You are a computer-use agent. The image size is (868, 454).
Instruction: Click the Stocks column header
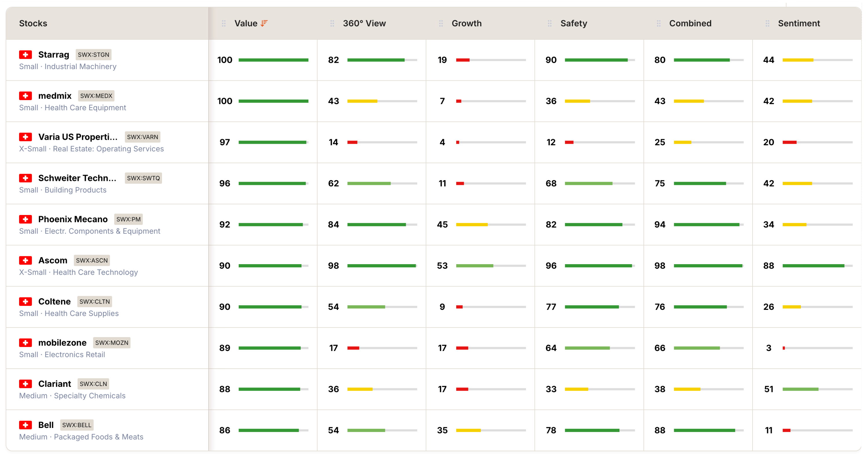[x=33, y=23]
